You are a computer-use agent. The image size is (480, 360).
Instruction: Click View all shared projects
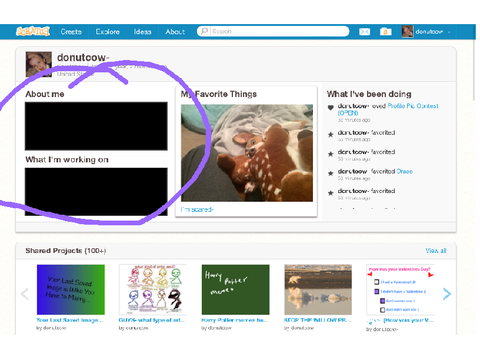[x=436, y=251]
